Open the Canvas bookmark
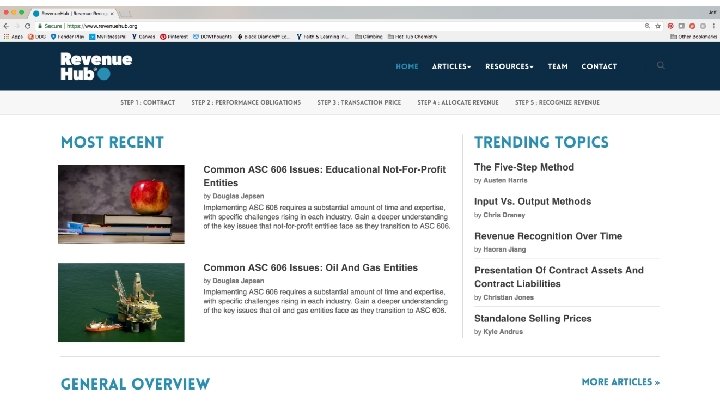The width and height of the screenshot is (720, 405). 143,37
